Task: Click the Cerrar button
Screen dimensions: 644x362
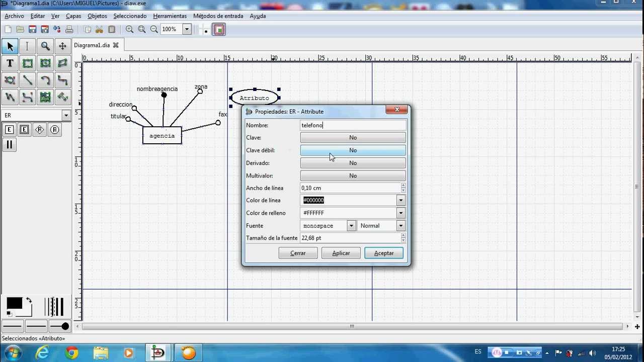Action: tap(298, 253)
